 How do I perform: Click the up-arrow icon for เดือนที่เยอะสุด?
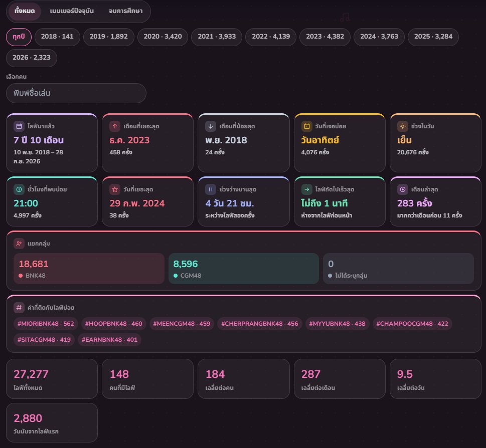point(115,126)
